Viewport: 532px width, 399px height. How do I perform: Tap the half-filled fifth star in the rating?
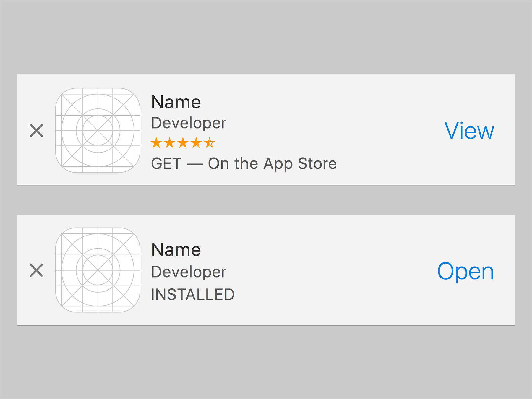coord(210,143)
